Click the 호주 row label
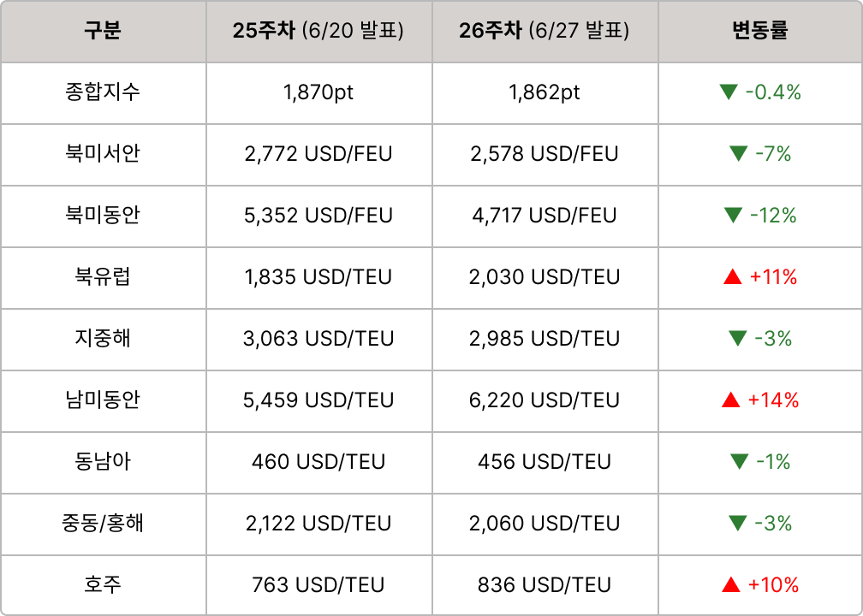This screenshot has width=863, height=616. (103, 584)
